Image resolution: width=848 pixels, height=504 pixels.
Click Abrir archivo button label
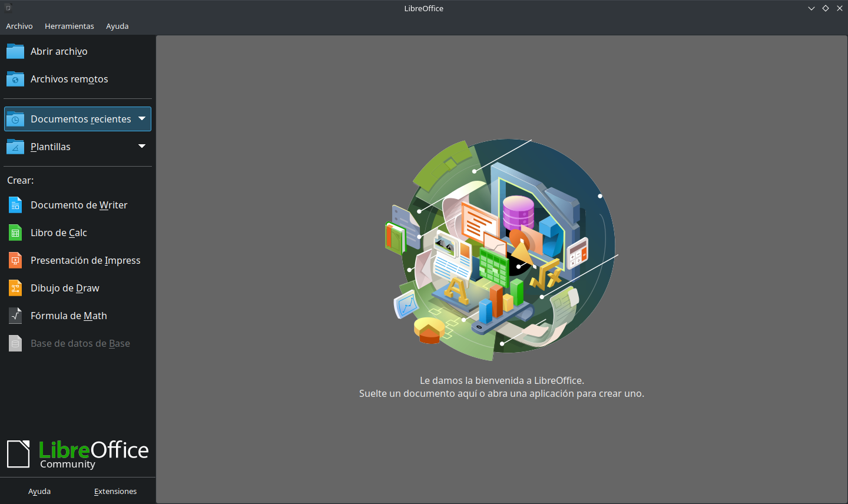(59, 51)
